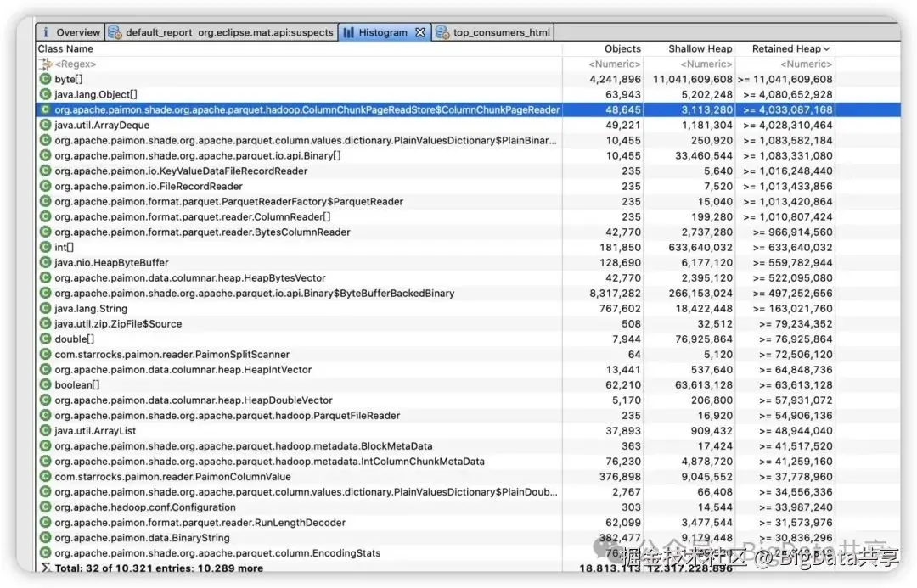Click the class icon beside PaimonSplitScanner

pyautogui.click(x=45, y=354)
